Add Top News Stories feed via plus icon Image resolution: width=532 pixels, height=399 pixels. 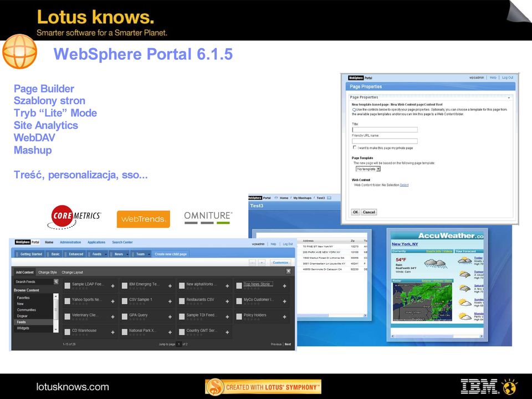click(x=284, y=286)
